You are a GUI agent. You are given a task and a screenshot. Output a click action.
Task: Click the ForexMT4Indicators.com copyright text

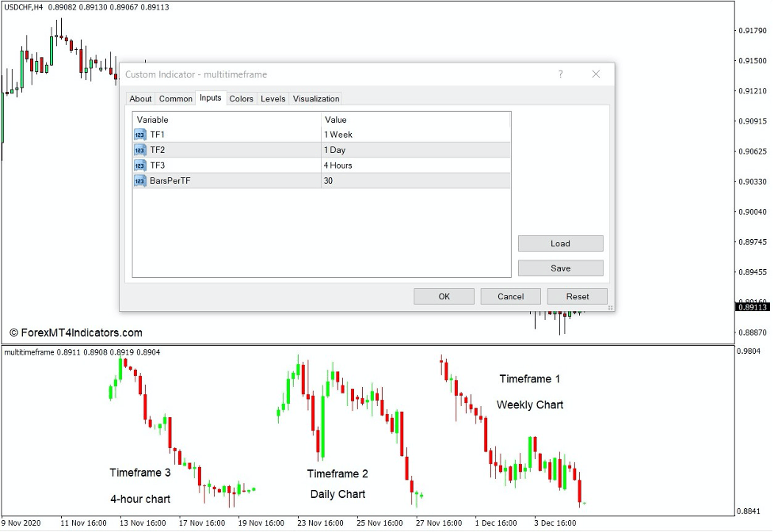coord(77,332)
